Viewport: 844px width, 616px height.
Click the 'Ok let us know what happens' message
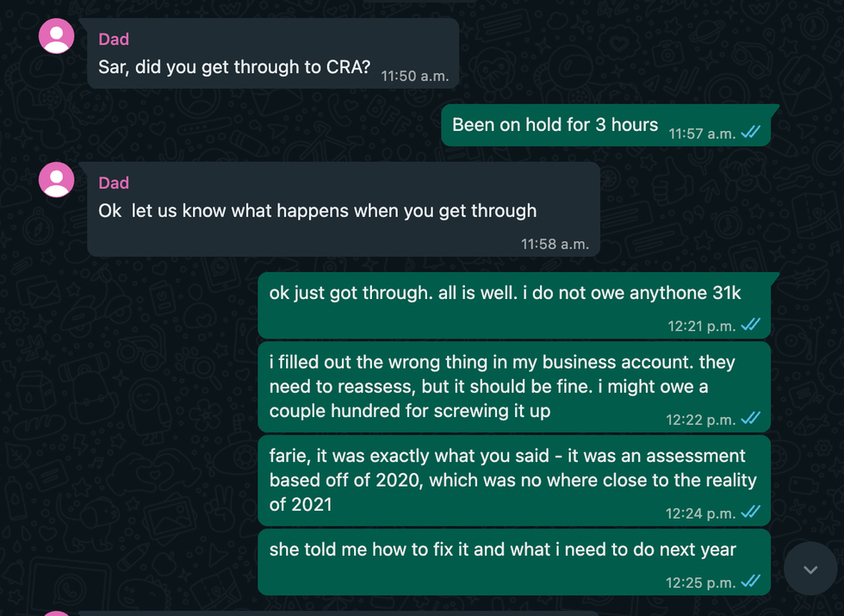click(x=317, y=211)
